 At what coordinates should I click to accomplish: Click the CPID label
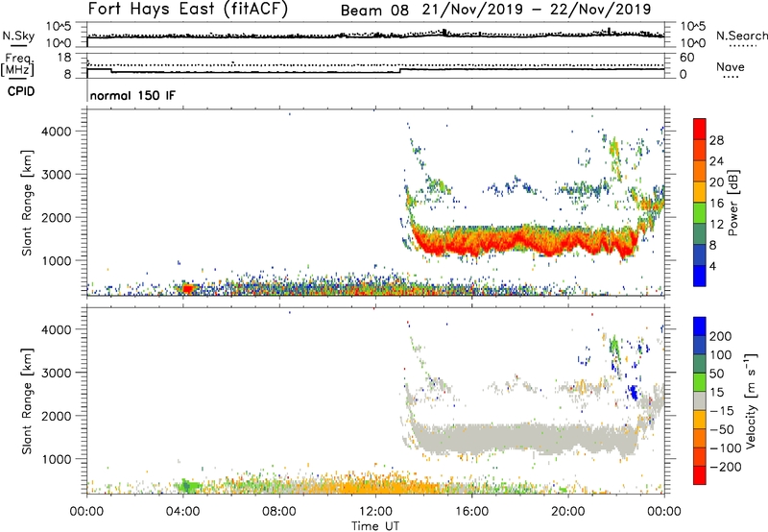pyautogui.click(x=21, y=91)
